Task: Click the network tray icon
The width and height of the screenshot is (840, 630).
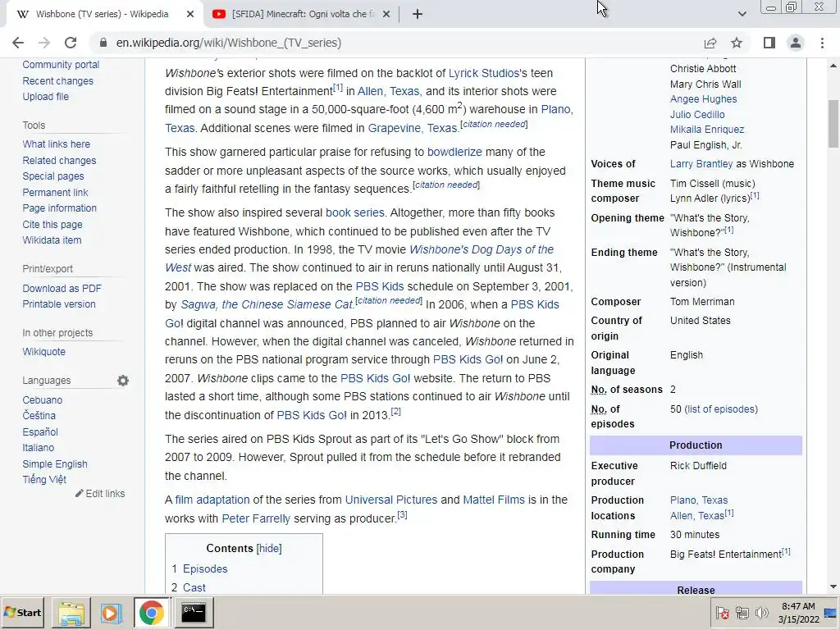Action: pos(742,612)
